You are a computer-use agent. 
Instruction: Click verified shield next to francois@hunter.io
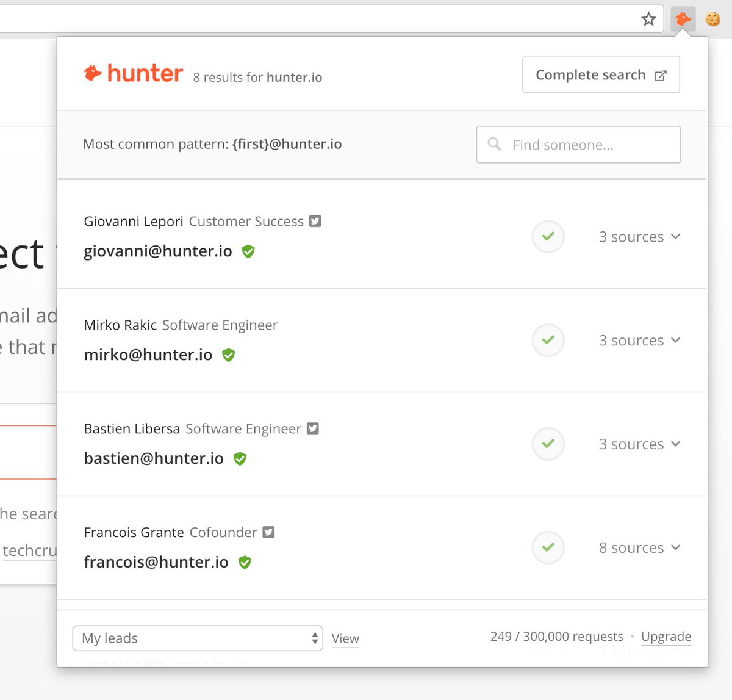[245, 563]
